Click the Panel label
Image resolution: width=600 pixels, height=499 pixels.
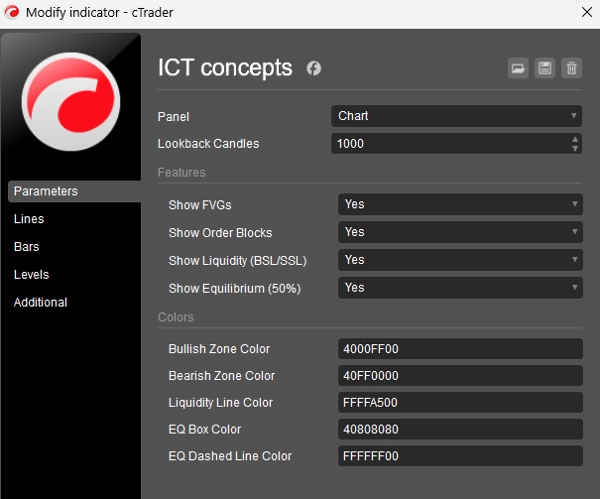pyautogui.click(x=173, y=117)
